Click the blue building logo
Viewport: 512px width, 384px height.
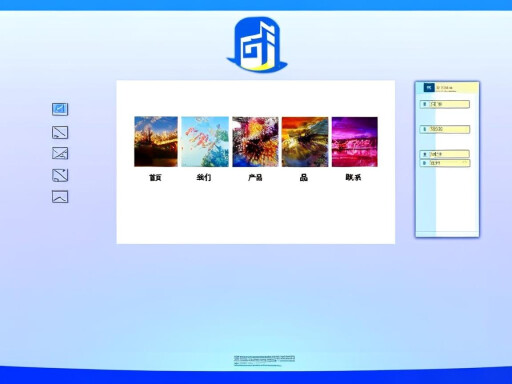[x=257, y=45]
